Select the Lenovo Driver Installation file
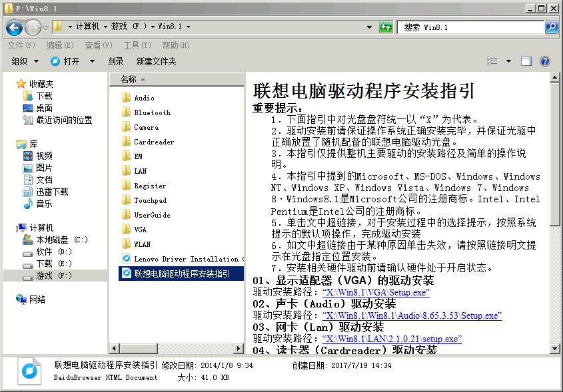 183,259
